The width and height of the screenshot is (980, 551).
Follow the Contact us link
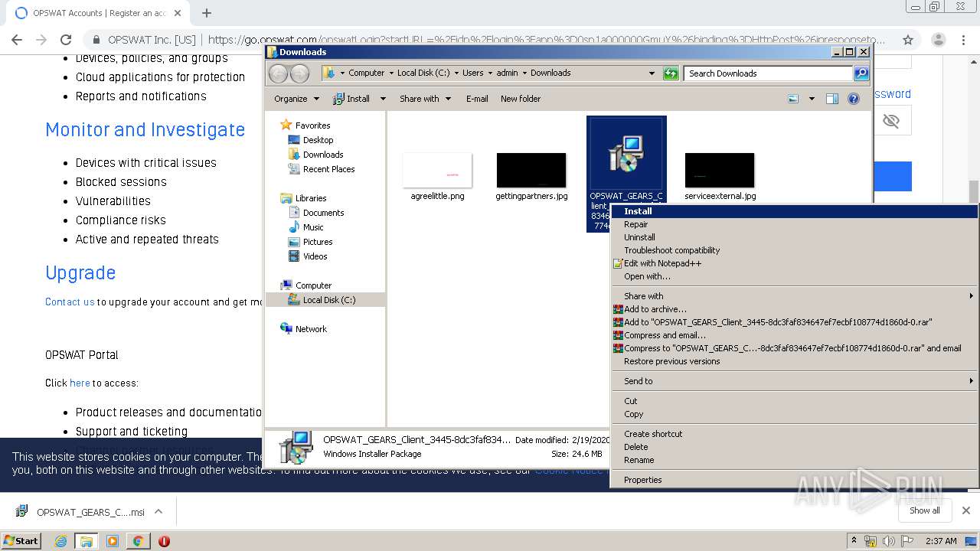(x=70, y=302)
